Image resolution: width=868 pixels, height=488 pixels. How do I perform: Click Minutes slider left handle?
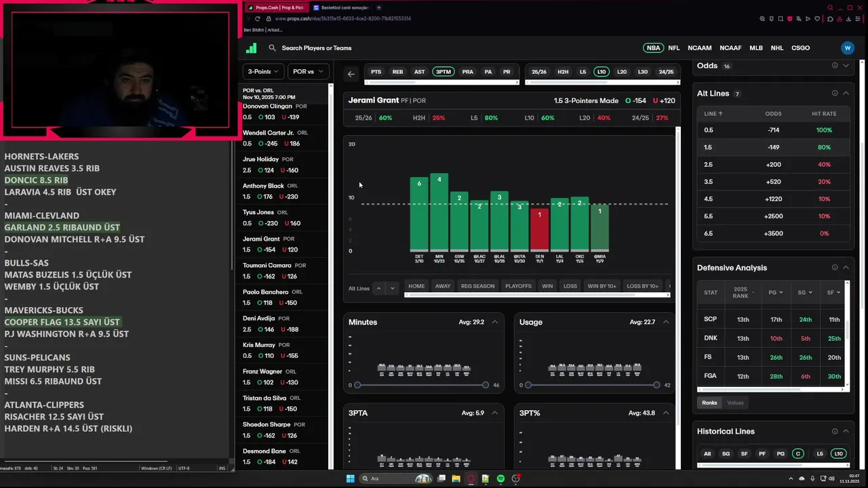357,385
